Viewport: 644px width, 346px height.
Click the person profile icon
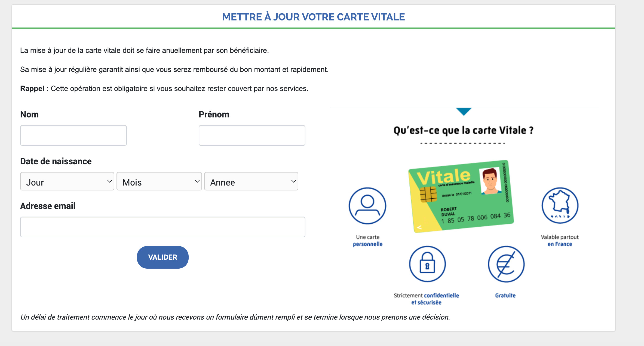tap(367, 206)
